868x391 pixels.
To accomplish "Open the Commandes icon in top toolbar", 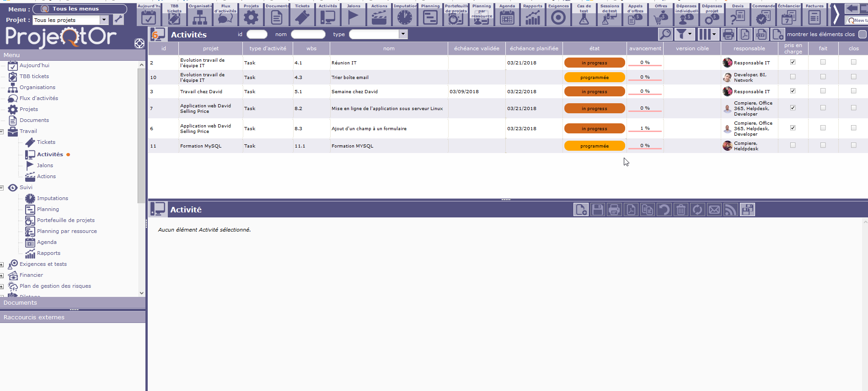I will point(763,15).
